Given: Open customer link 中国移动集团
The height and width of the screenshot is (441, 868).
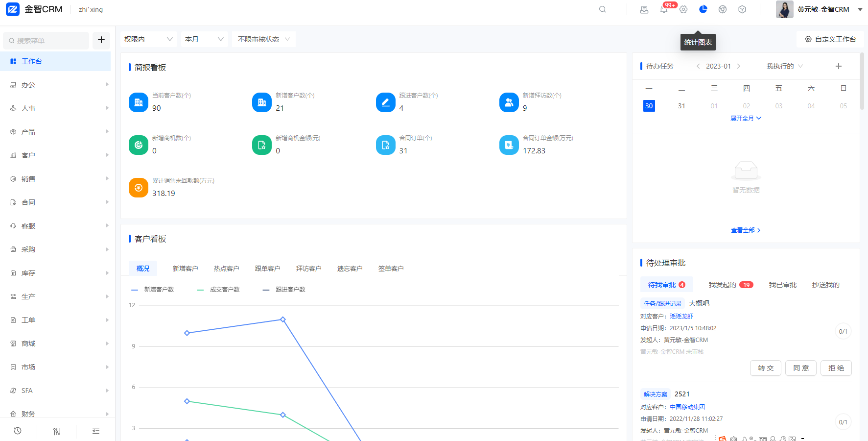Looking at the screenshot, I should tap(687, 407).
